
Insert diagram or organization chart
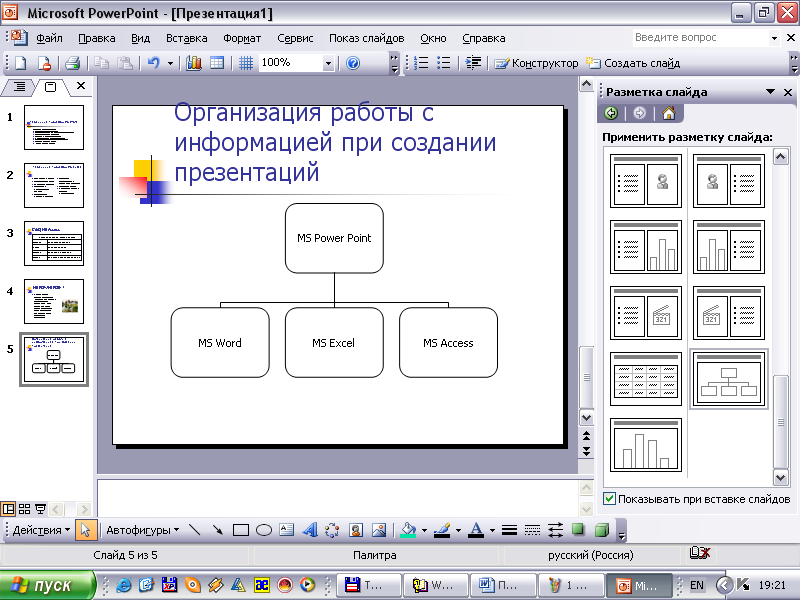332,530
